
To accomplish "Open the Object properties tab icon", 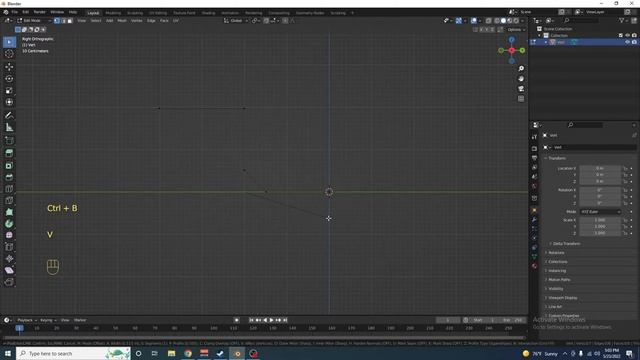I will click(x=534, y=211).
